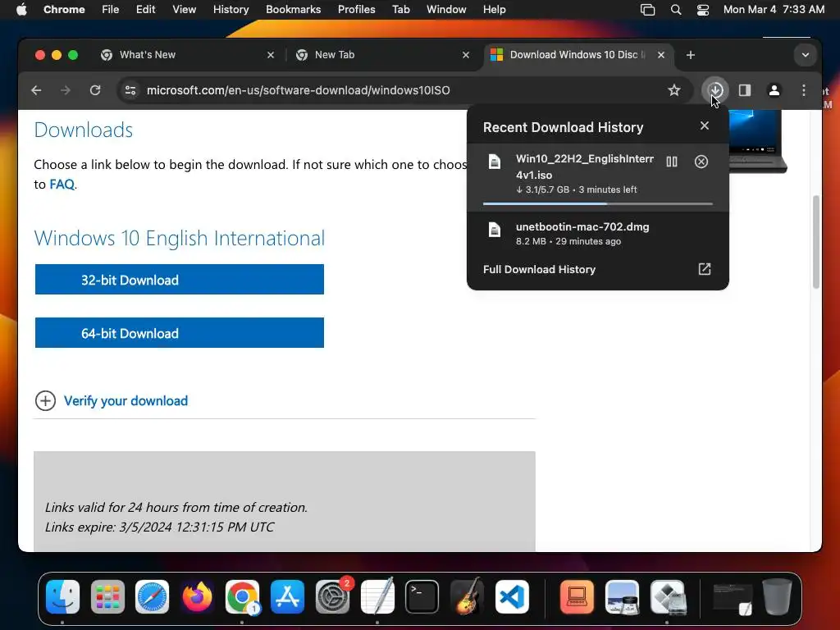This screenshot has height=630, width=840.
Task: Open Full Download History external link icon
Action: 705,269
